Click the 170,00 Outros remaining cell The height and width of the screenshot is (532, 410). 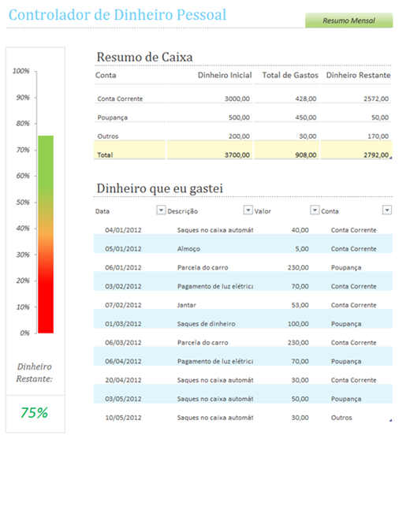tap(378, 136)
